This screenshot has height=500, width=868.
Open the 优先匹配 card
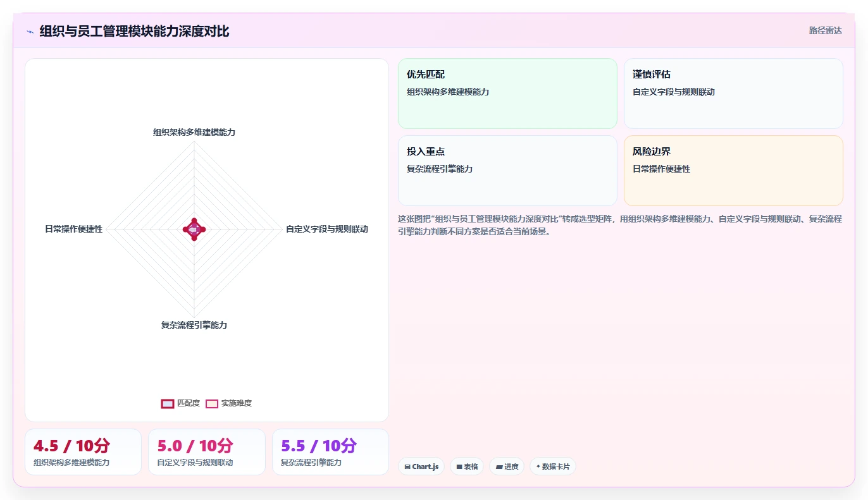click(x=507, y=94)
